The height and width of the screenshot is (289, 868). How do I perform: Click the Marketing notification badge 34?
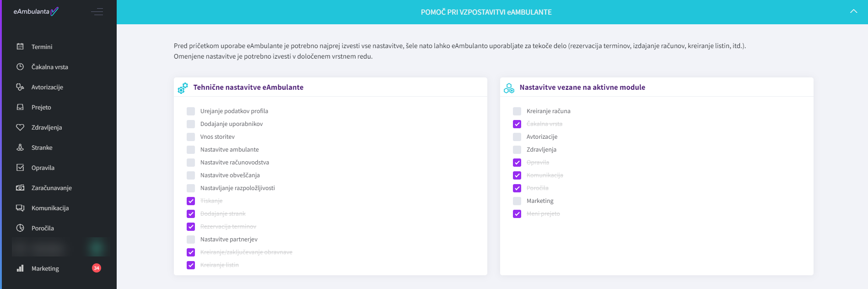pos(97,268)
